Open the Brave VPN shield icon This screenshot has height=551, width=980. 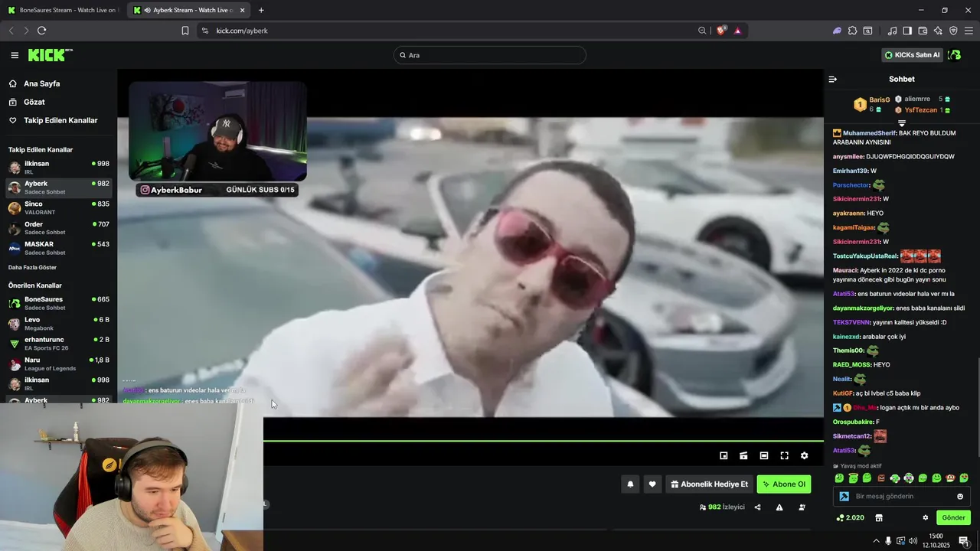[953, 31]
